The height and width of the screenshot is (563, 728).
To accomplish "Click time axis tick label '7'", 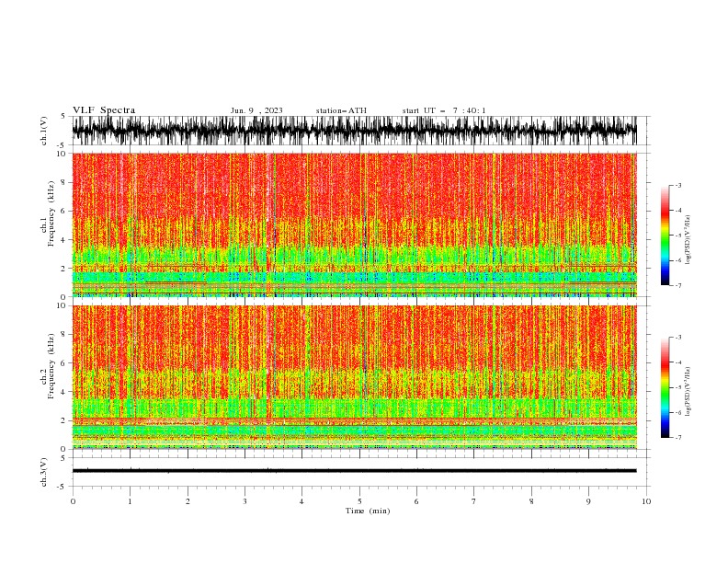I will pyautogui.click(x=474, y=501).
